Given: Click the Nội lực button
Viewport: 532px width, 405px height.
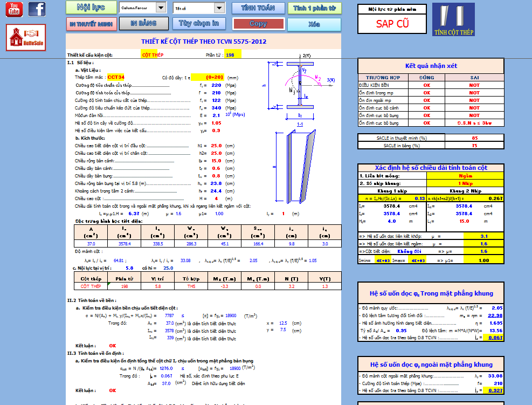Looking at the screenshot, I should (91, 8).
